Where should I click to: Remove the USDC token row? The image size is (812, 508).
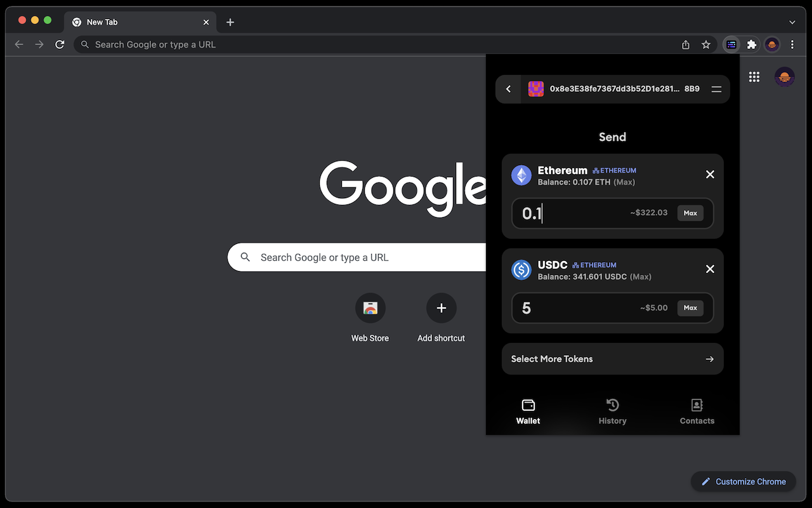click(710, 269)
